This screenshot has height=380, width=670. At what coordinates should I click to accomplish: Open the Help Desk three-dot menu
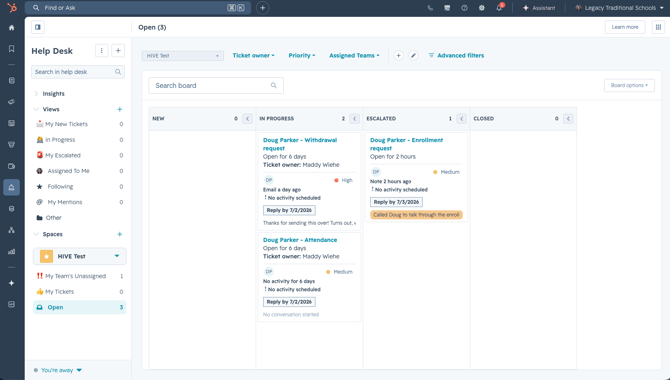point(101,51)
